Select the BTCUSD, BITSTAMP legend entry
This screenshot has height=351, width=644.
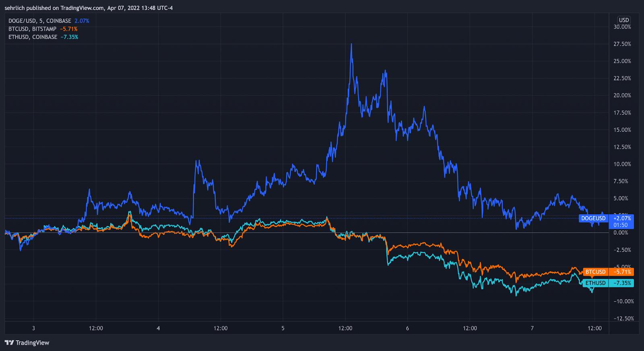[33, 29]
